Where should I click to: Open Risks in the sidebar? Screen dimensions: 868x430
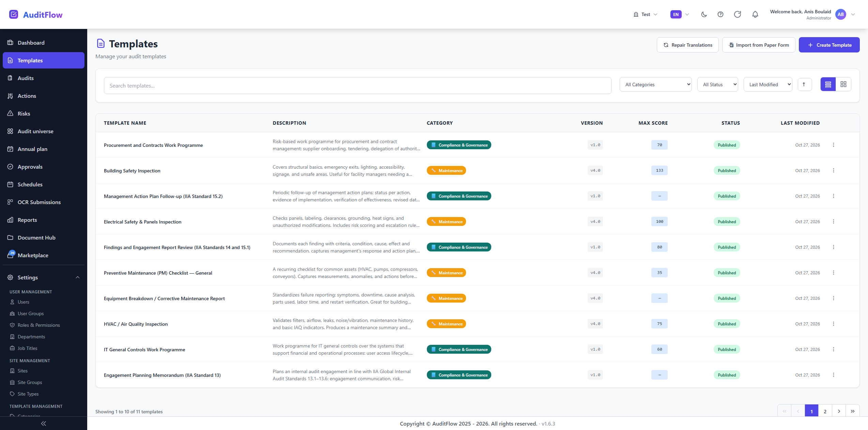click(44, 113)
